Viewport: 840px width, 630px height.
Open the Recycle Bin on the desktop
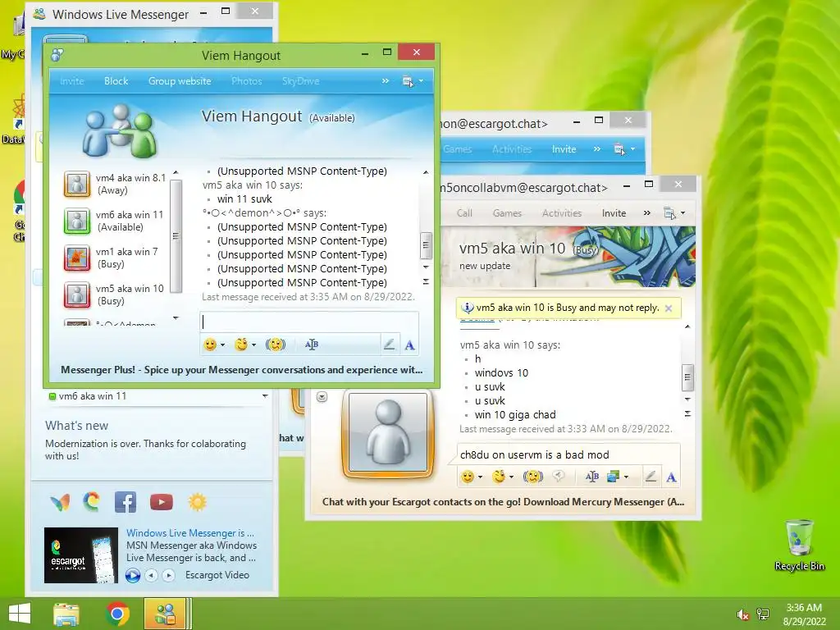(x=799, y=546)
